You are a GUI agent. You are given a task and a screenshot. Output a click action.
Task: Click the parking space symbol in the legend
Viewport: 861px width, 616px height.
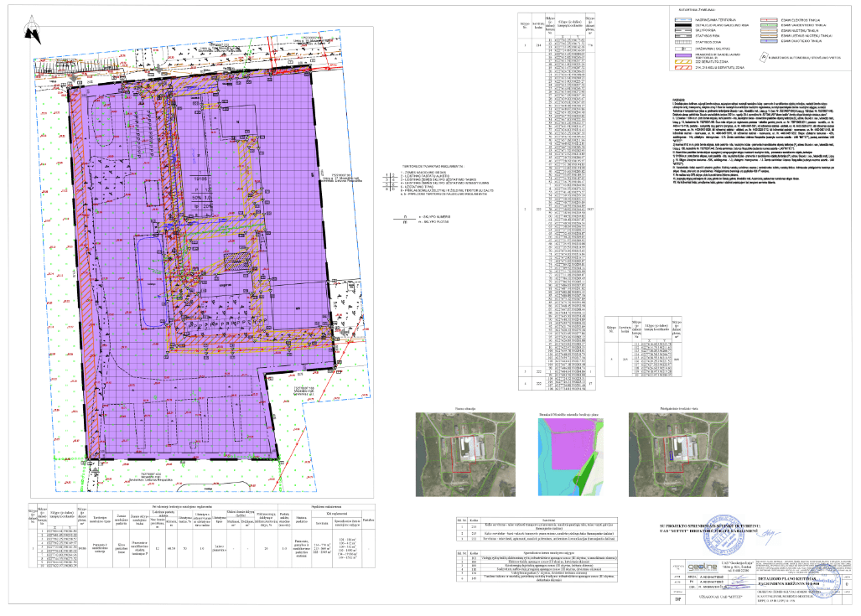(763, 58)
